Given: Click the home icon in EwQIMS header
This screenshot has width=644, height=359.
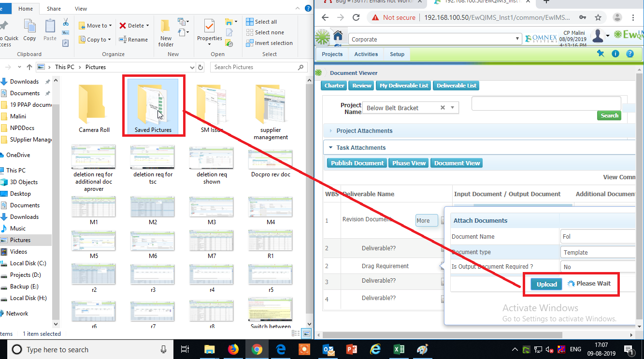Looking at the screenshot, I should (338, 36).
